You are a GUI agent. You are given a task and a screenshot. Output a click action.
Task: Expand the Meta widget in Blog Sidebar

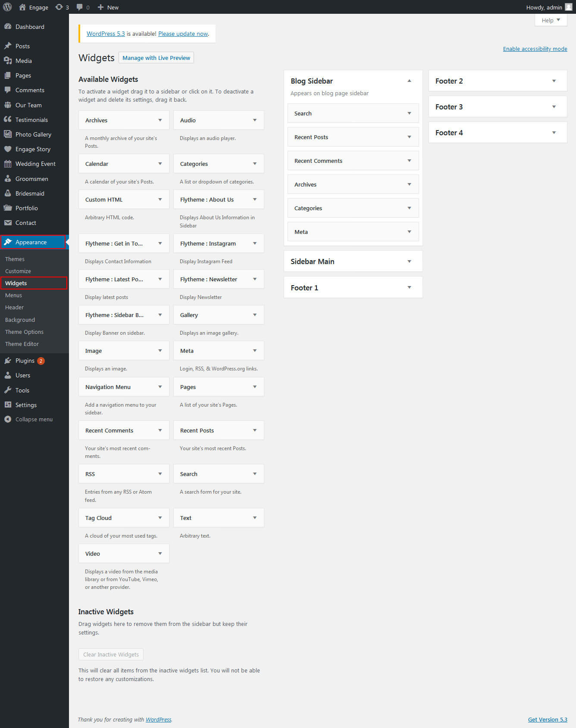point(409,232)
